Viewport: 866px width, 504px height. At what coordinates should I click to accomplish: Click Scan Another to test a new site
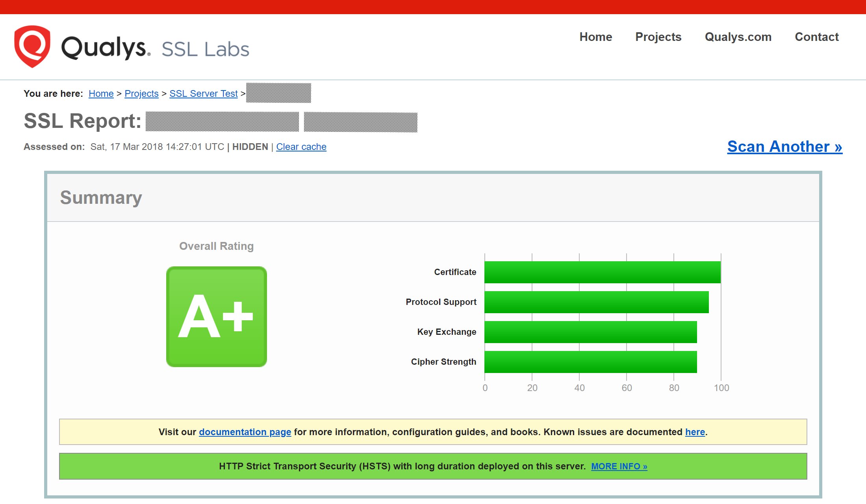tap(784, 146)
